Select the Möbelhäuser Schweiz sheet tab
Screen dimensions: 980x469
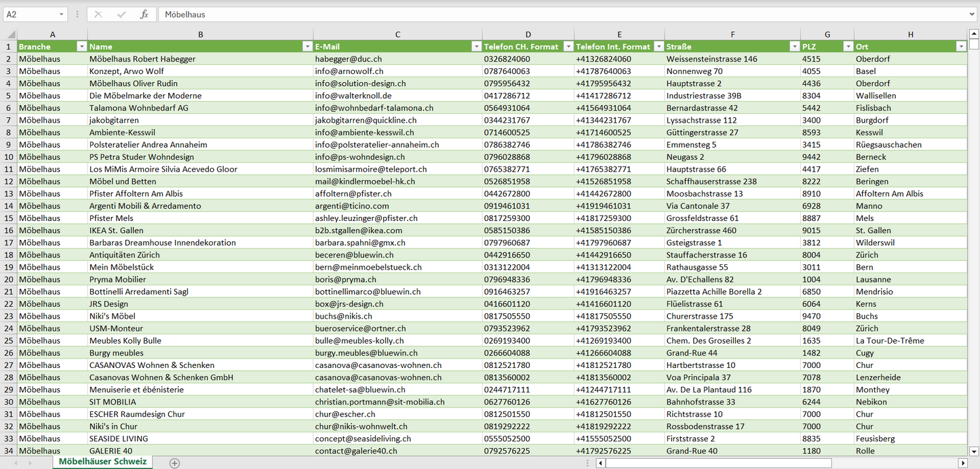(x=102, y=462)
